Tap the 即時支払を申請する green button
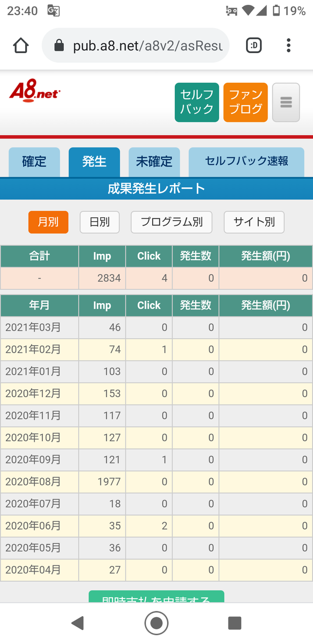This screenshot has width=313, height=644. pos(156,597)
